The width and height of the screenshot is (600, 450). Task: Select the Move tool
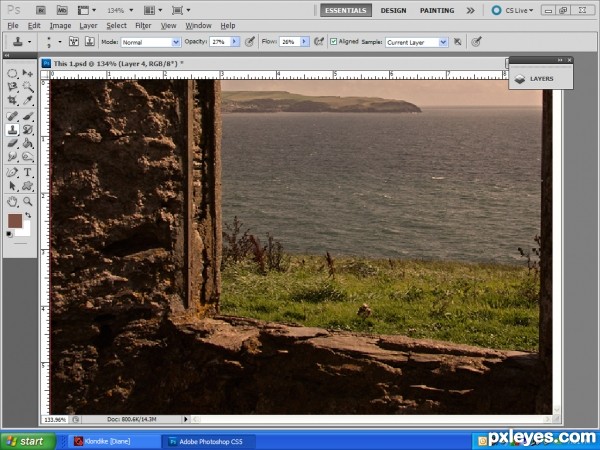tap(27, 73)
